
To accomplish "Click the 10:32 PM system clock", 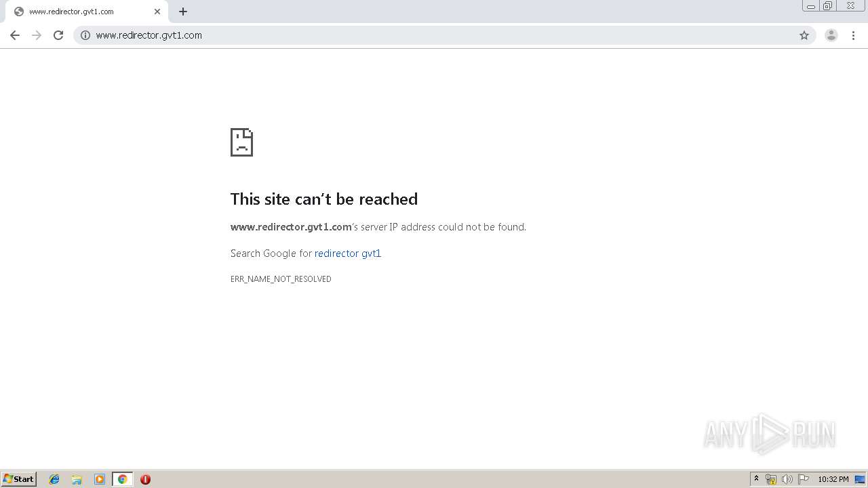I will pos(833,479).
